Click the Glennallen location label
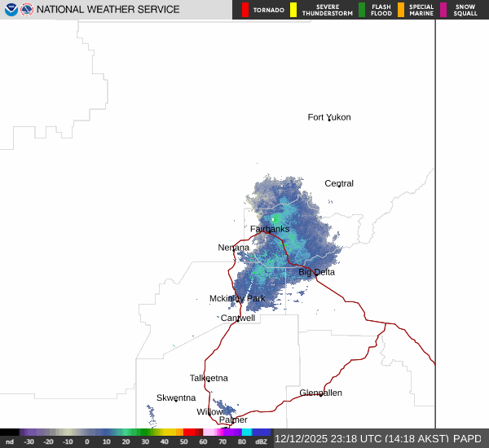Viewport: 489px width, 448px height. [x=320, y=393]
